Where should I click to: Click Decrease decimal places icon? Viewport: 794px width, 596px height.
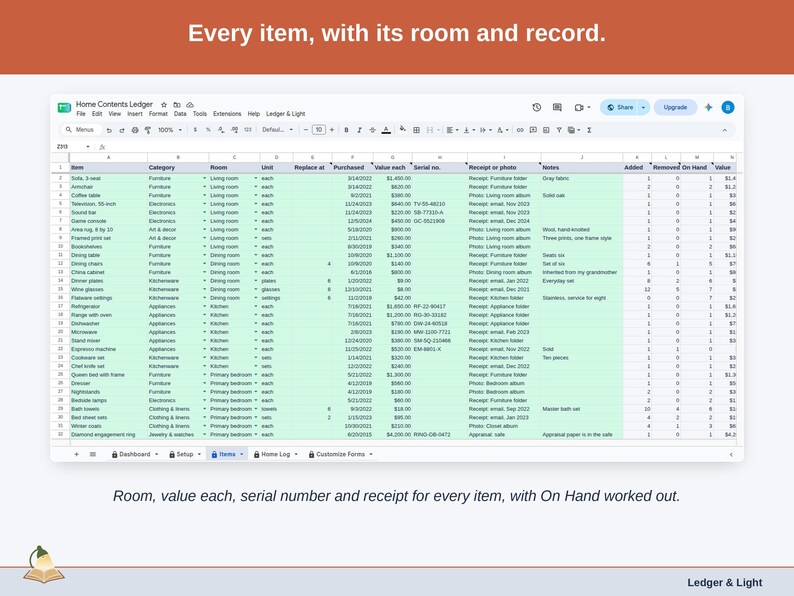coord(221,130)
